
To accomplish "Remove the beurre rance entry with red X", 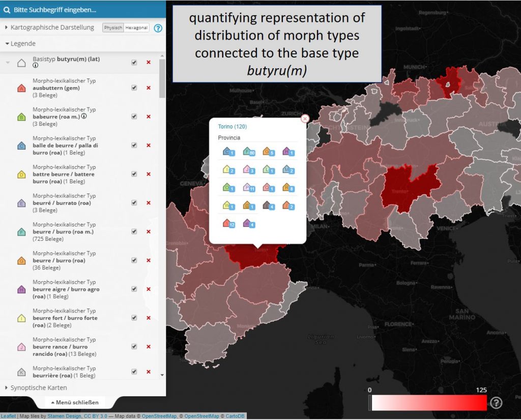I will point(149,347).
